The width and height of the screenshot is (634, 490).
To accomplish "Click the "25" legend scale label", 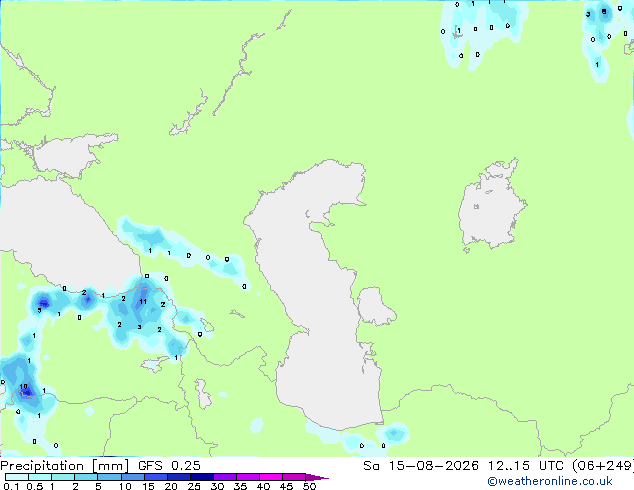I will [x=194, y=486].
